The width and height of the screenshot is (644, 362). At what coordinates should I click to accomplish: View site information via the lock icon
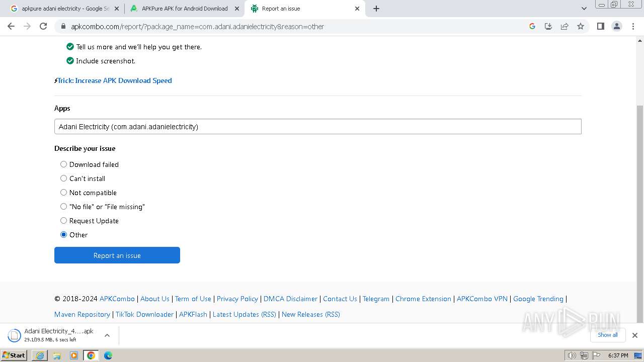click(63, 26)
